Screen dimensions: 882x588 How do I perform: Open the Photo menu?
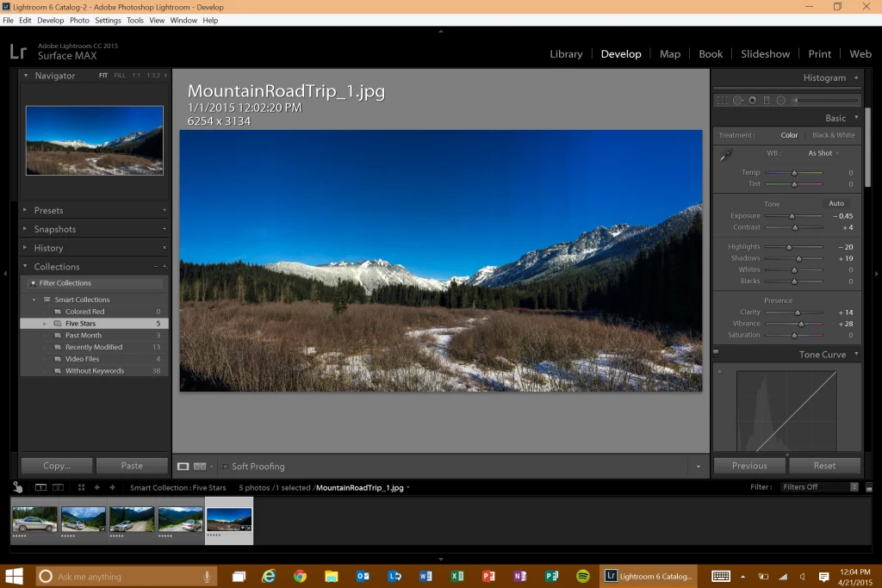[79, 21]
